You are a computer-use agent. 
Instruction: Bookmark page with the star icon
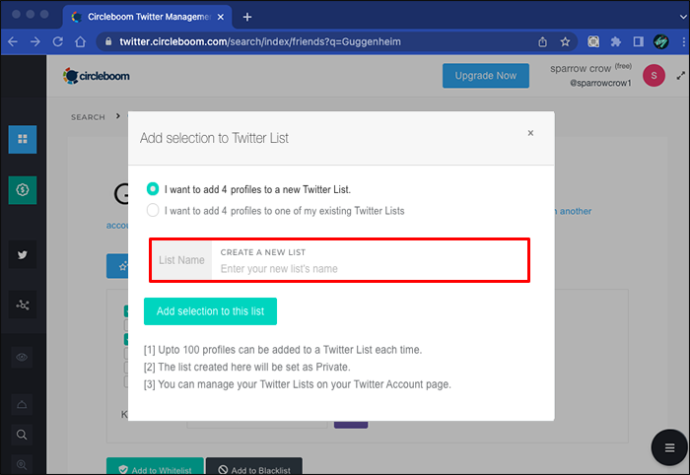(565, 42)
